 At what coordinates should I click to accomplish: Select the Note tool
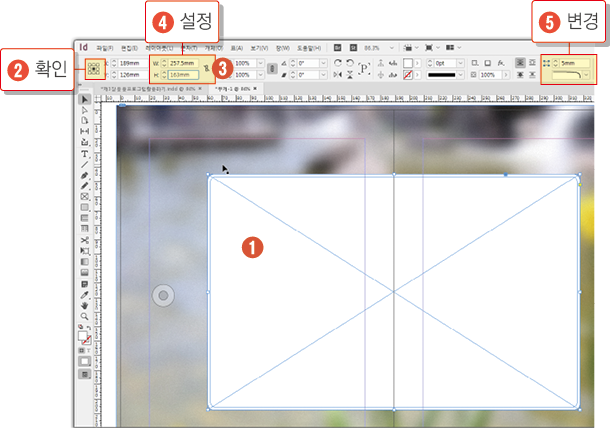coord(84,284)
